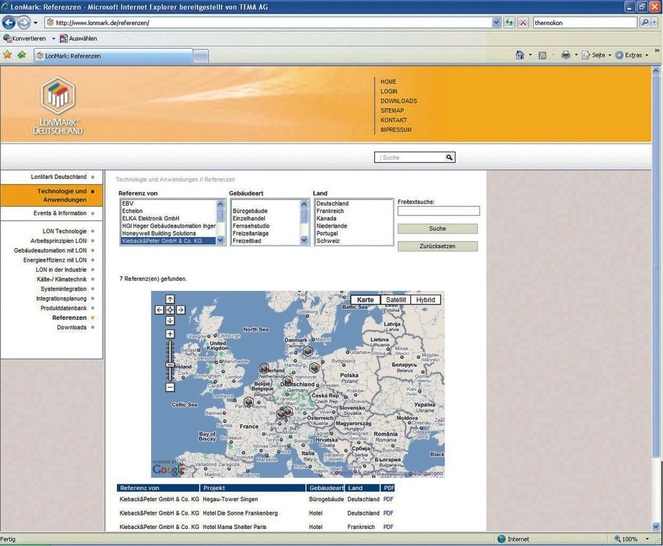Open the address bar URL dropdown
Screen dimensions: 663x546
(x=497, y=22)
